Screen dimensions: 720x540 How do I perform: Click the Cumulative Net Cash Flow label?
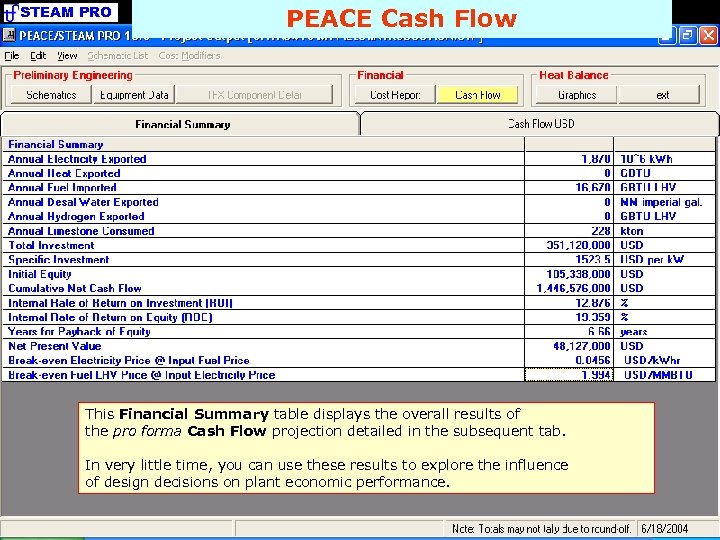coord(75,288)
